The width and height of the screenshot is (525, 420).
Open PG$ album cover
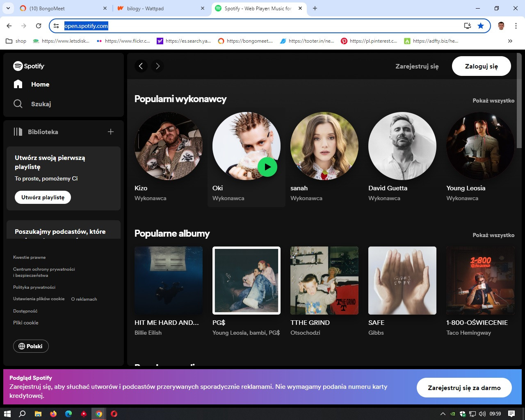[x=247, y=281]
